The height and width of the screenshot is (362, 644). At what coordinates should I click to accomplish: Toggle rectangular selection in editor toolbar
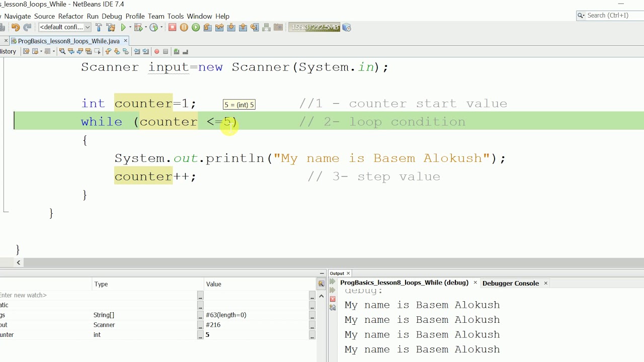click(x=97, y=51)
